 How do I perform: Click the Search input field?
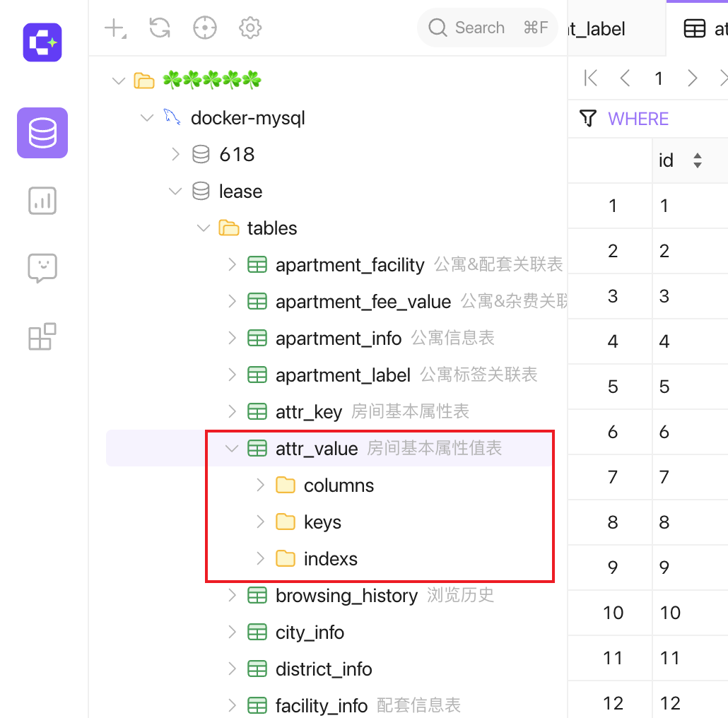point(487,28)
